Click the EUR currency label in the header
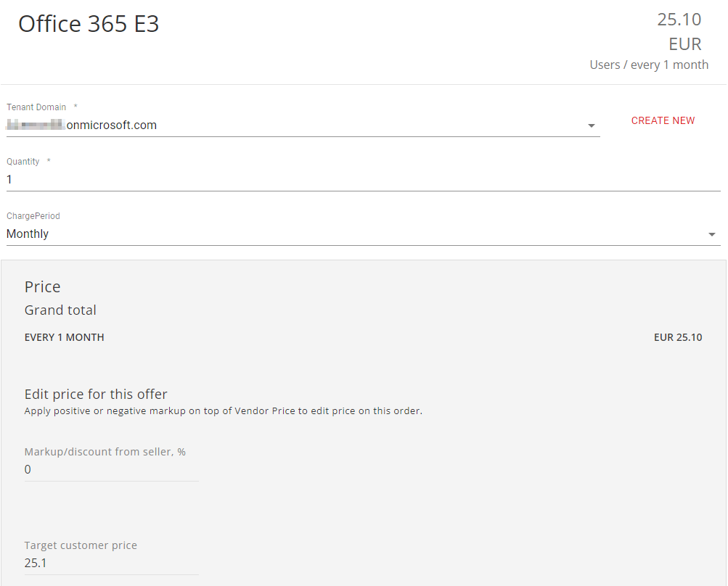This screenshot has width=728, height=586. [x=685, y=44]
